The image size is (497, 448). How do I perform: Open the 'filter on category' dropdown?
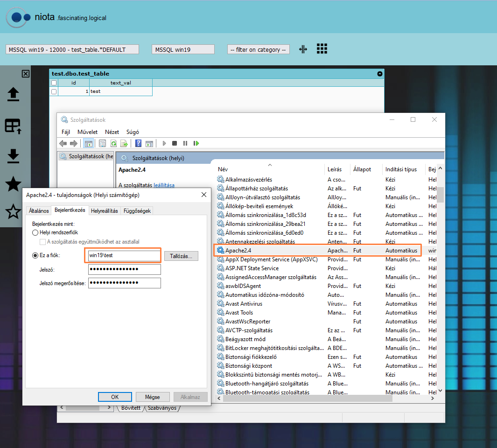click(259, 49)
